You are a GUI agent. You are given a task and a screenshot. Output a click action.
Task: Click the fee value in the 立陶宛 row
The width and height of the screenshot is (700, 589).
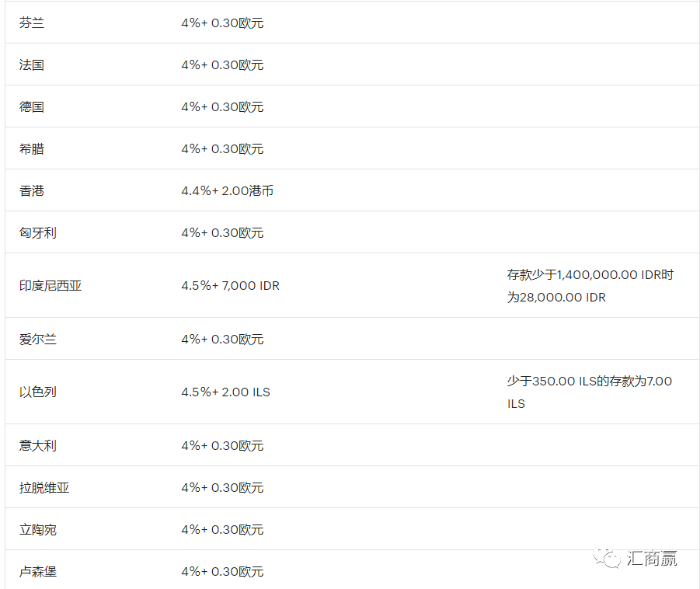[222, 529]
